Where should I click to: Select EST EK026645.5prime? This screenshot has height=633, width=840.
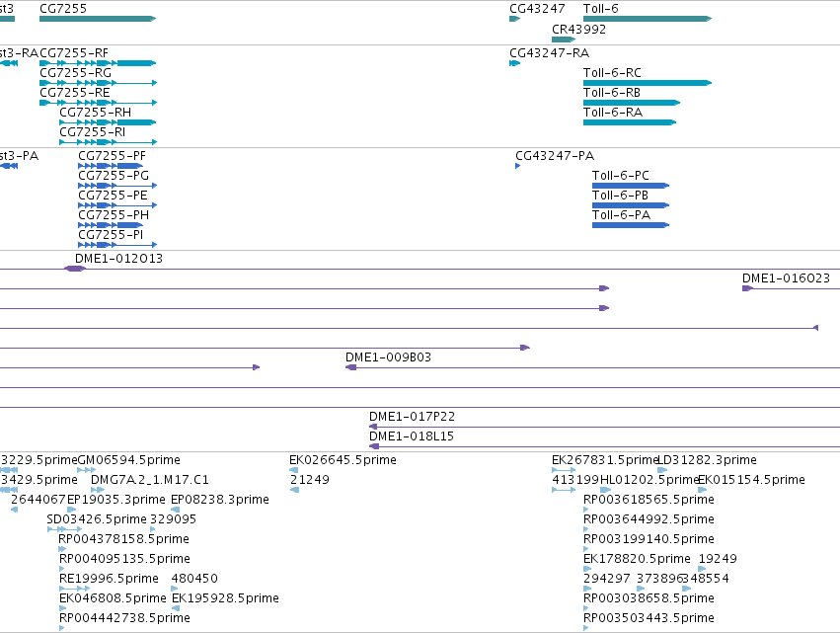coord(293,470)
